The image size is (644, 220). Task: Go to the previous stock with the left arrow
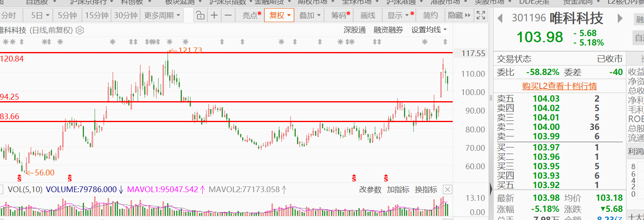coord(500,18)
